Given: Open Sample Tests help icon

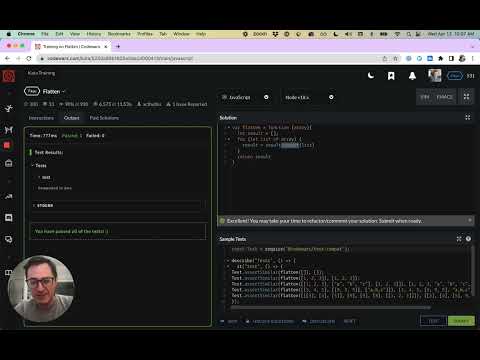Looking at the screenshot, I should (468, 239).
